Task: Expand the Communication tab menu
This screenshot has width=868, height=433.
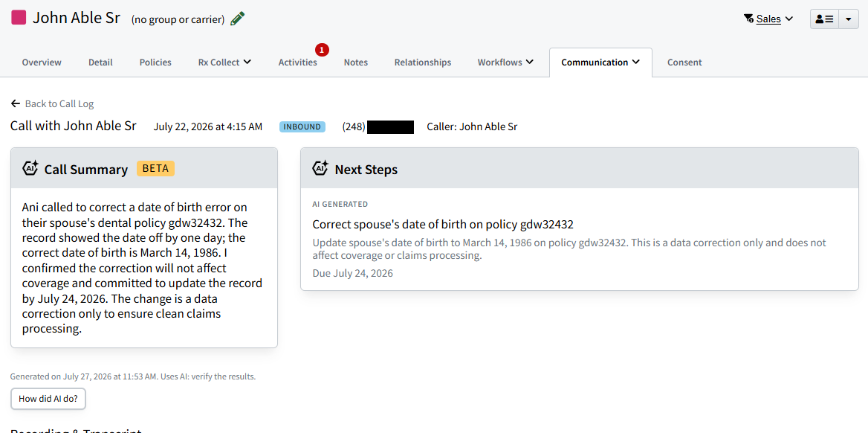Action: pyautogui.click(x=600, y=62)
